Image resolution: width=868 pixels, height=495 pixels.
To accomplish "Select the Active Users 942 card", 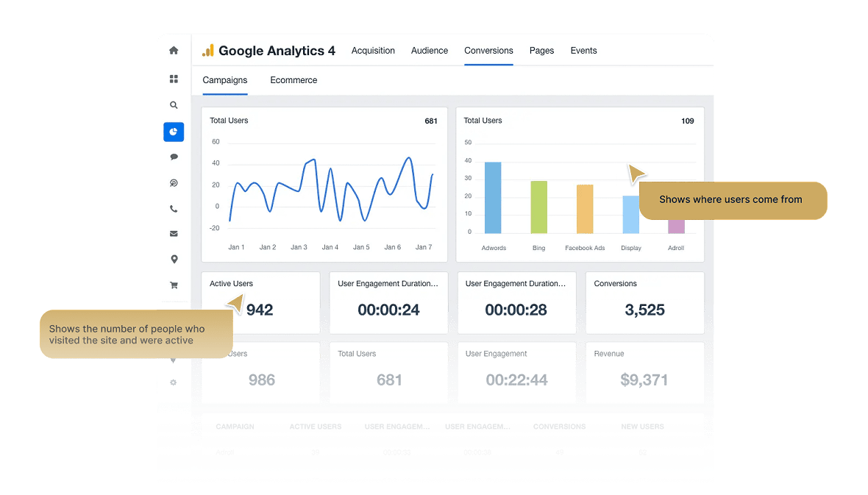I will [260, 302].
